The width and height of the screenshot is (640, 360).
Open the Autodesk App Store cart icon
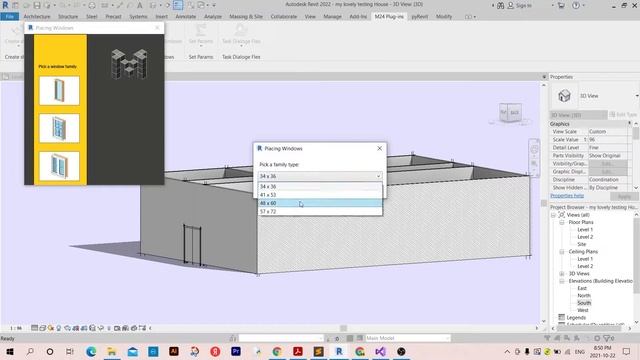[561, 6]
